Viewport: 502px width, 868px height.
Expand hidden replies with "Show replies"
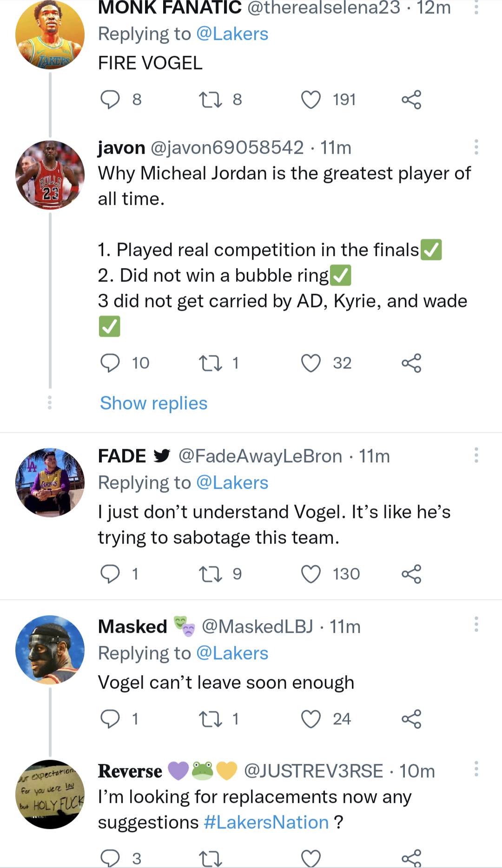[x=153, y=403]
